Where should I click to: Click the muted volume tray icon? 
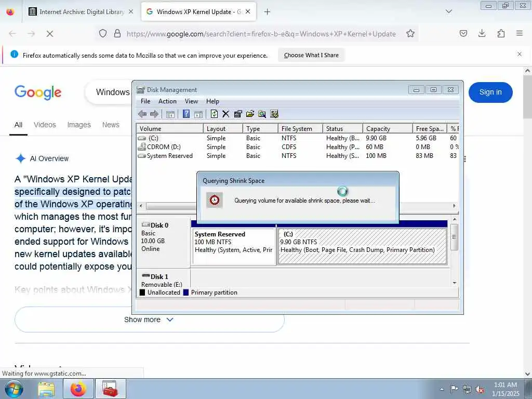coord(480,390)
